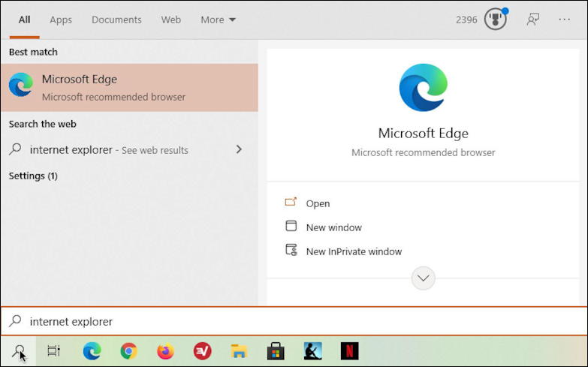The width and height of the screenshot is (588, 367).
Task: Switch to the All tab
Action: tap(24, 20)
